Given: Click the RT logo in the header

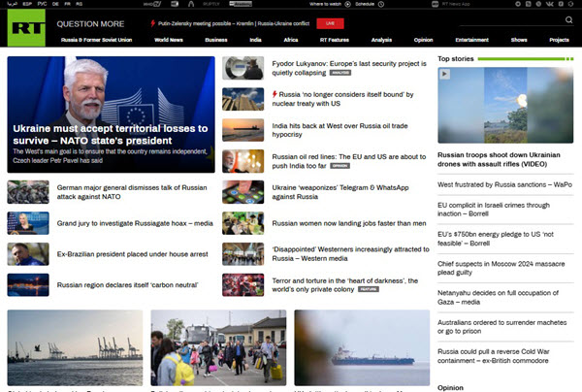Looking at the screenshot, I should click(26, 28).
